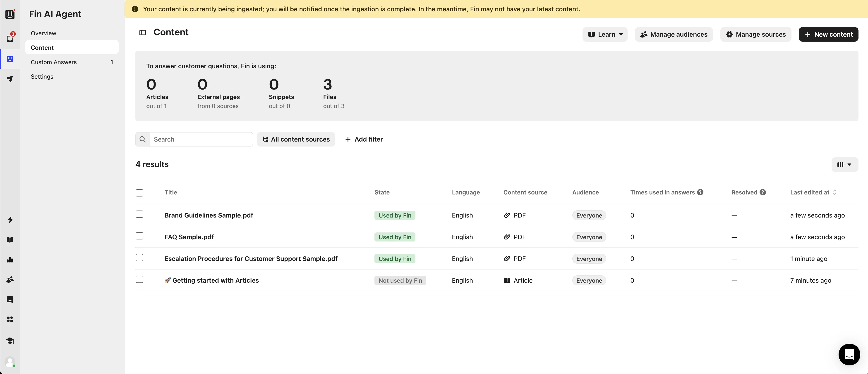Screen dimensions: 868x374
Task: Click into the Search input field
Action: click(x=201, y=139)
